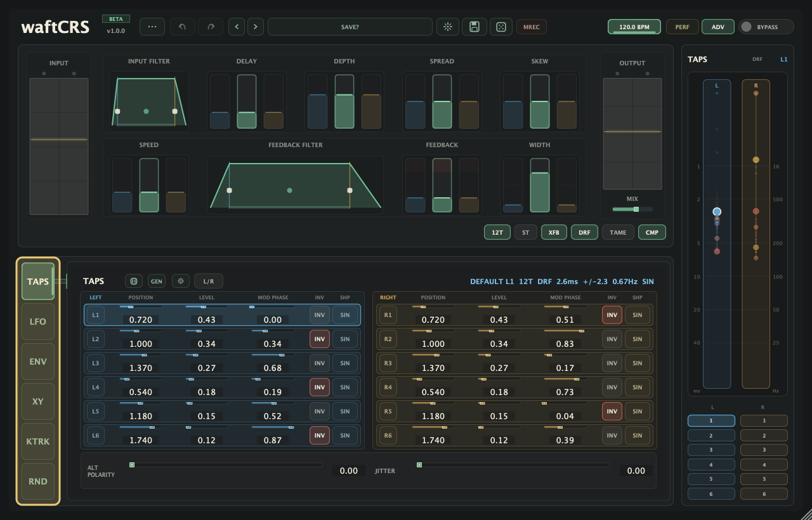Click the MREC button
The width and height of the screenshot is (812, 520).
(532, 27)
